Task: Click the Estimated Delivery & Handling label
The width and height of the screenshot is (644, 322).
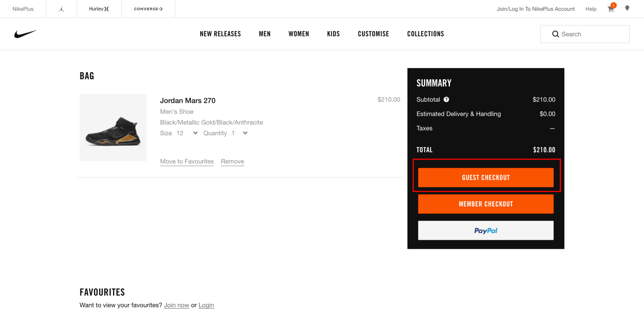Action: pyautogui.click(x=458, y=114)
